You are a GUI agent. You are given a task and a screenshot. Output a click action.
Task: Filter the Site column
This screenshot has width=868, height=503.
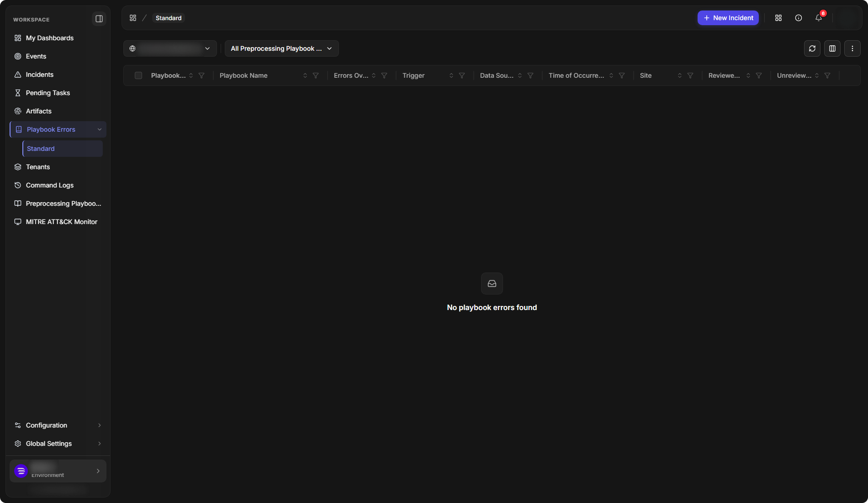690,75
